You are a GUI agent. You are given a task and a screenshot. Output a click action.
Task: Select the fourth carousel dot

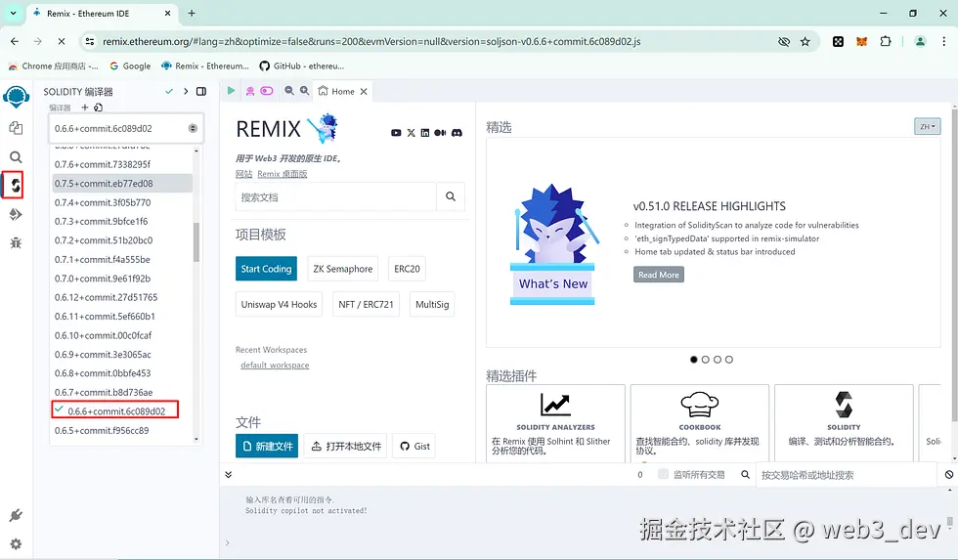729,360
